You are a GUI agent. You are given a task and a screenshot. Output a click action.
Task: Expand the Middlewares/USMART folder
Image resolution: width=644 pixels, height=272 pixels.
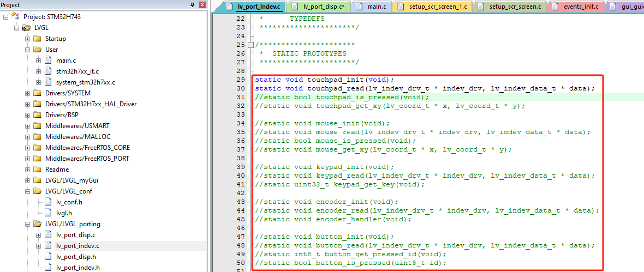point(27,125)
